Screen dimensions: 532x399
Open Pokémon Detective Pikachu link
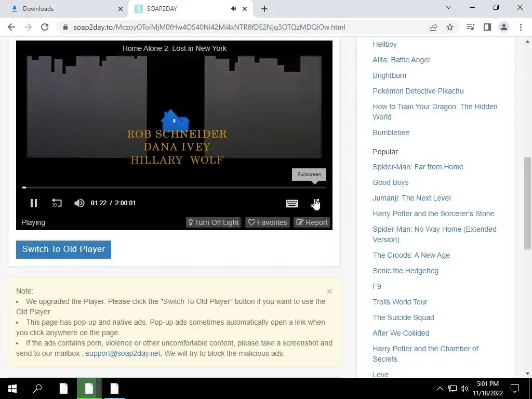coord(418,91)
